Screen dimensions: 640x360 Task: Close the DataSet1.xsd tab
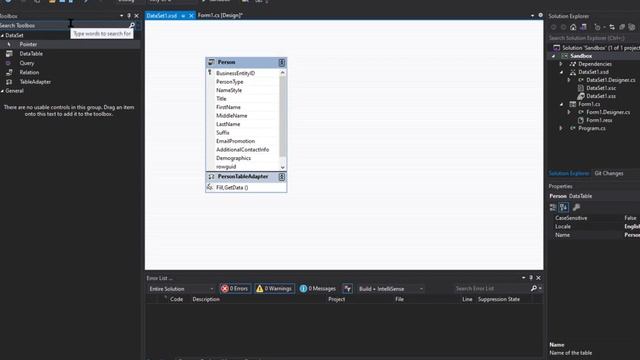click(x=191, y=16)
